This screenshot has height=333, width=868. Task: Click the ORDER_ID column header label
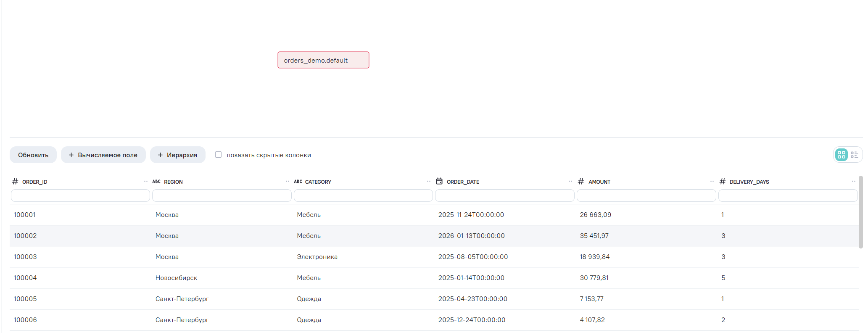(35, 182)
